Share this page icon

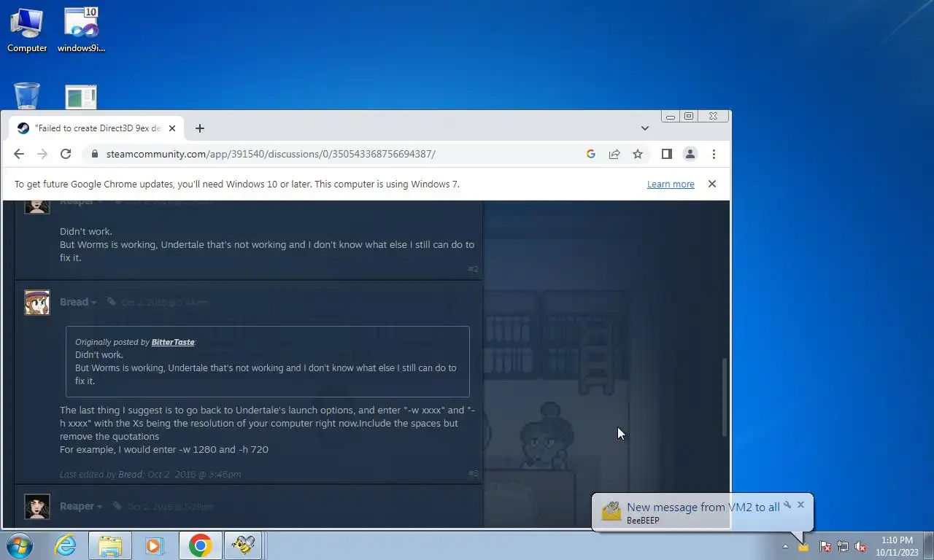614,154
